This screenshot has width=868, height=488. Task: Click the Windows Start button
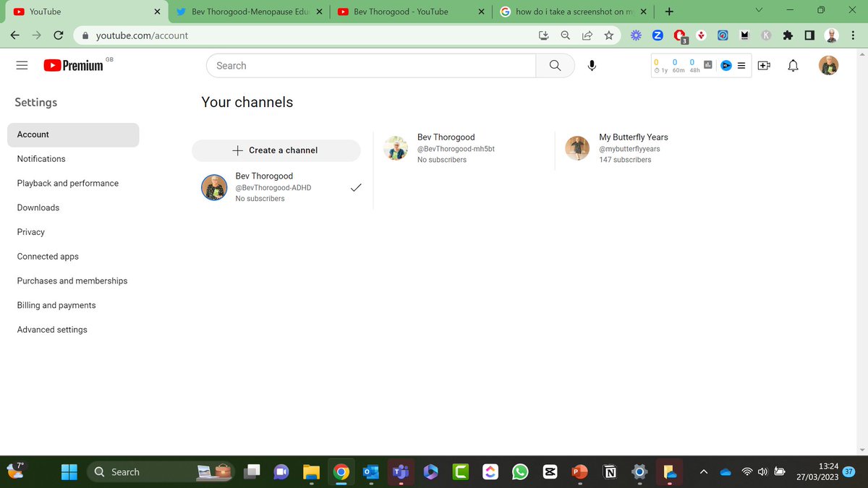[69, 472]
